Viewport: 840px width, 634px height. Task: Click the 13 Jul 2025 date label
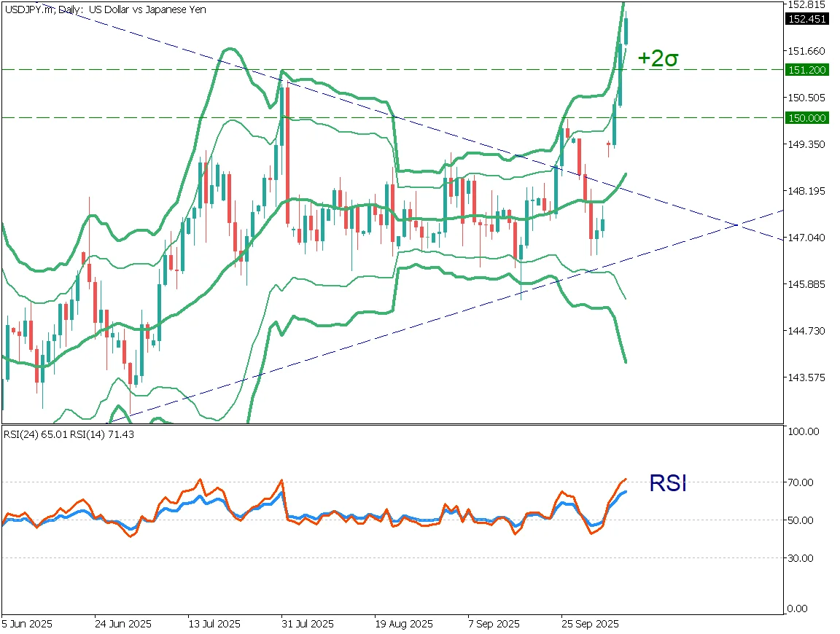pyautogui.click(x=214, y=625)
